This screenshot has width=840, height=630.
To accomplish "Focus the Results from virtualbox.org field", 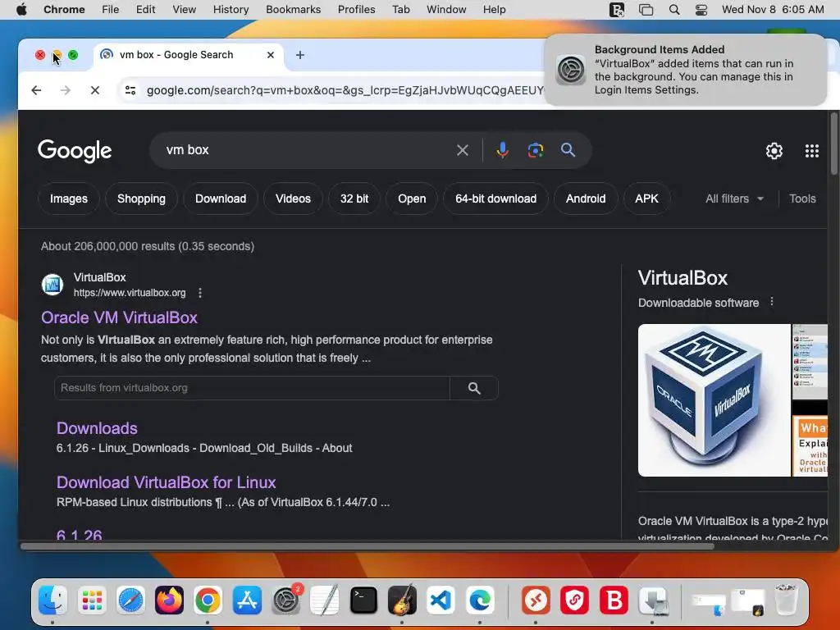I will point(252,388).
